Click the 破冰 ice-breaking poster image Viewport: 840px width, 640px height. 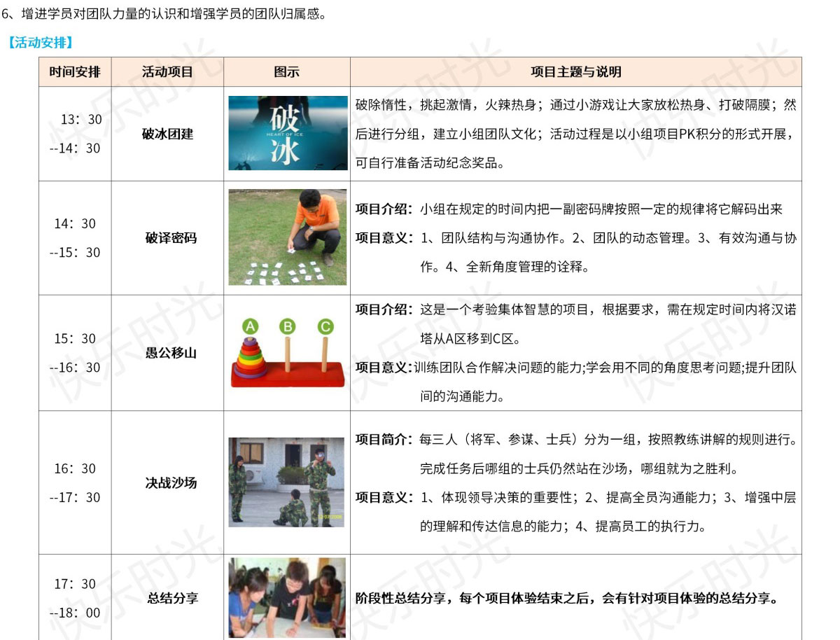coord(288,133)
